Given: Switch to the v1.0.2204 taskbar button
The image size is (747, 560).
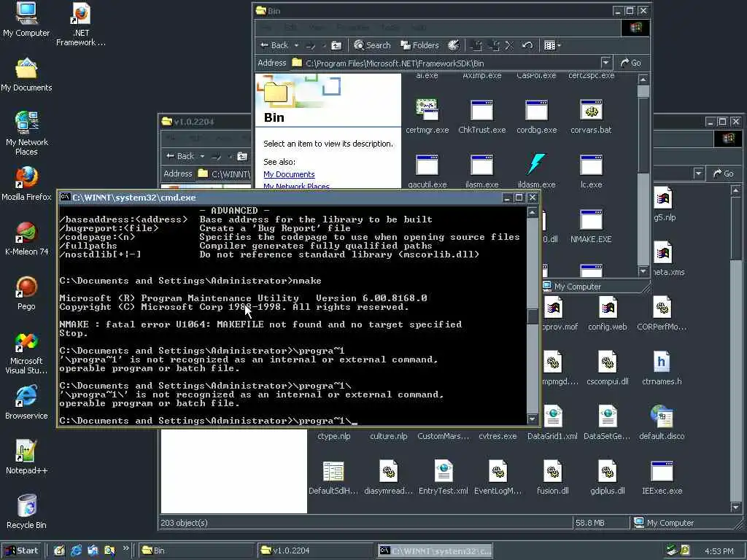Looking at the screenshot, I should (x=317, y=551).
